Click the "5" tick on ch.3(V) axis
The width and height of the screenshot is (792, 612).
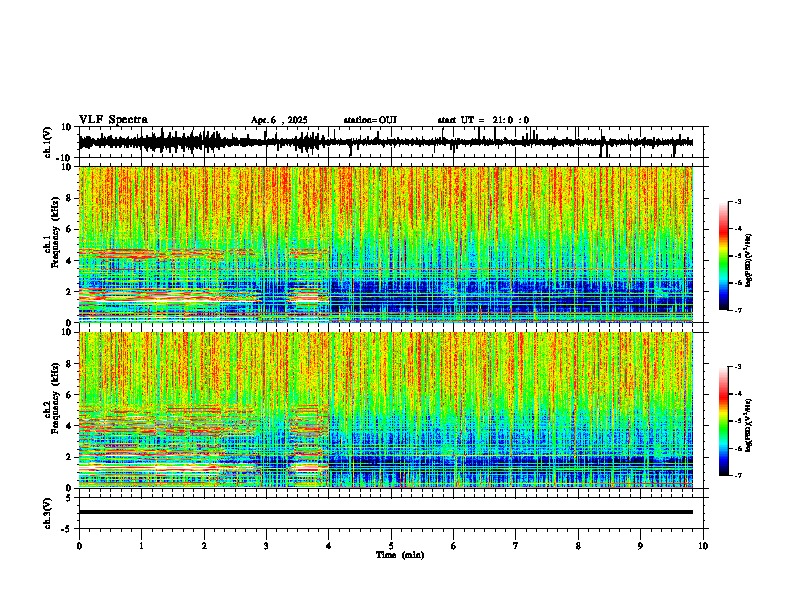69,498
